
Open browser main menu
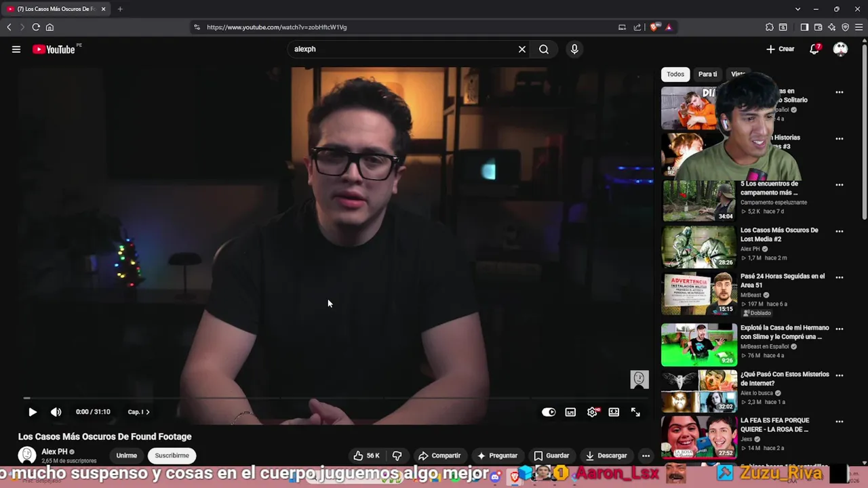859,27
